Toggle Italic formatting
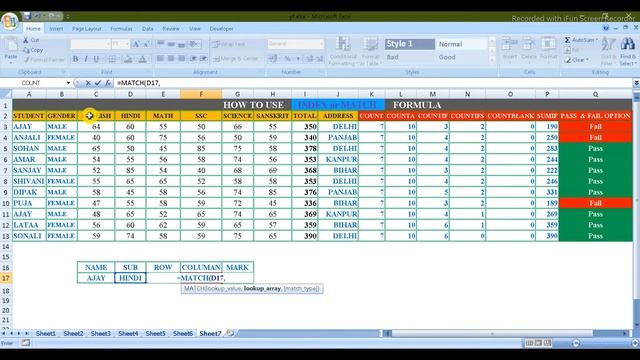The height and width of the screenshot is (360, 640). click(x=86, y=59)
